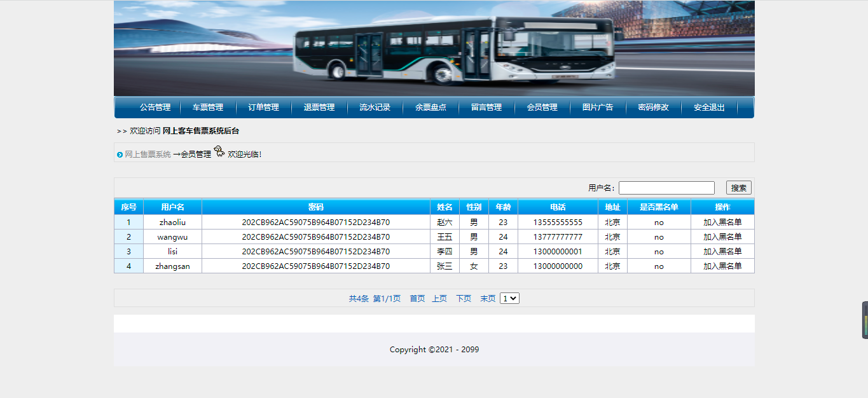Select the username cell lisi

pos(172,252)
